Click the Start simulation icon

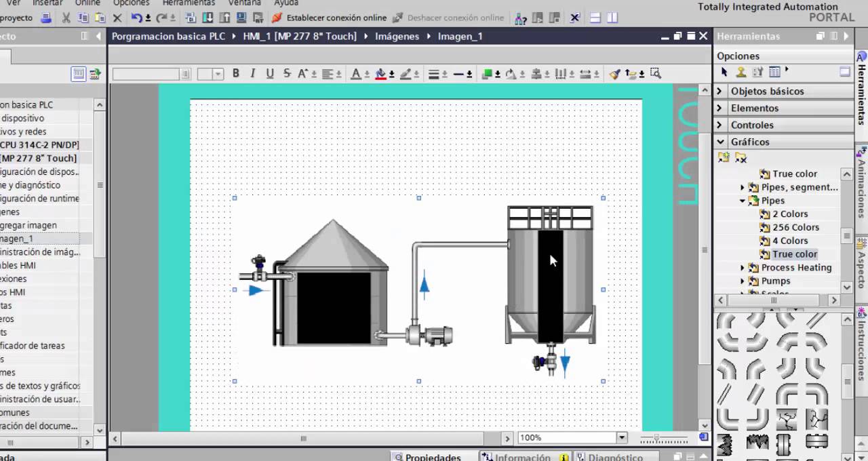click(241, 18)
